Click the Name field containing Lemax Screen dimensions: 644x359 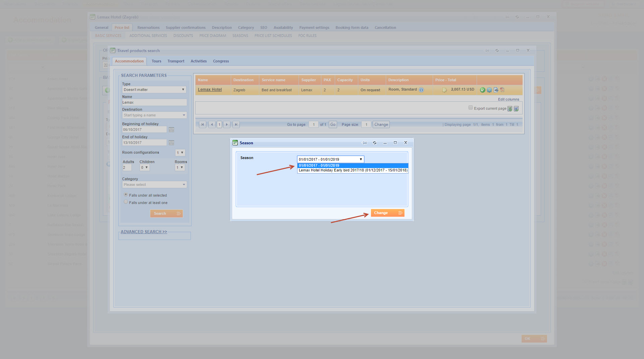[154, 102]
